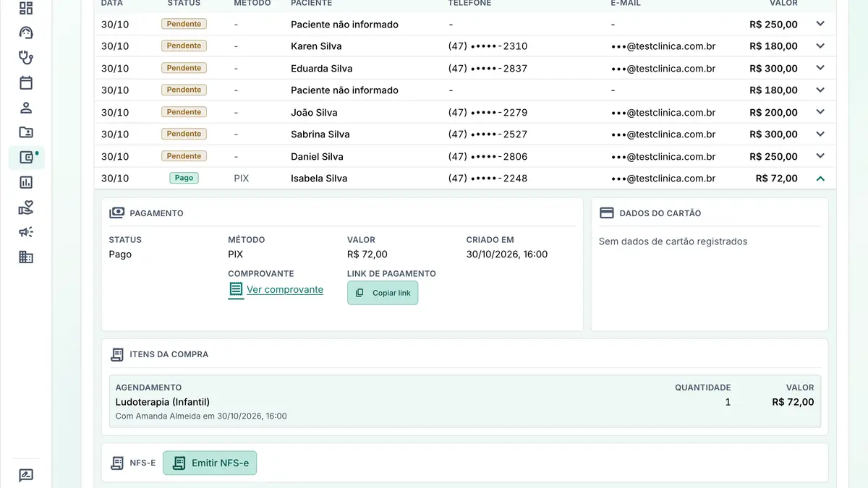868x488 pixels.
Task: Click the R$ 200,00 value on João Silva's row
Action: (x=774, y=113)
